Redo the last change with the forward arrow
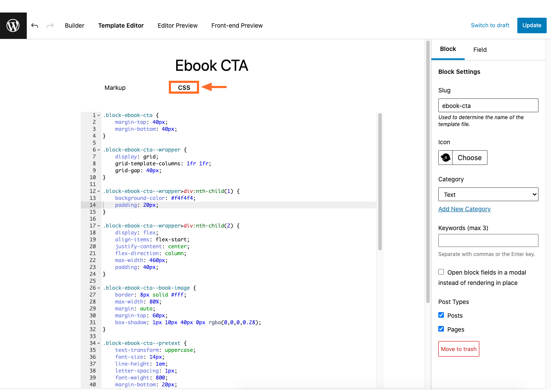Viewport: 551px width, 392px height. coord(50,25)
